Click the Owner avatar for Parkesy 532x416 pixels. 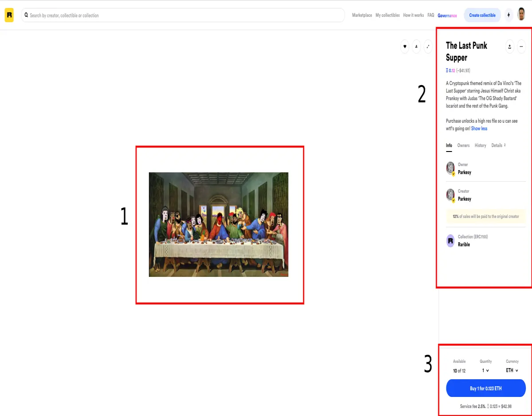[450, 168]
